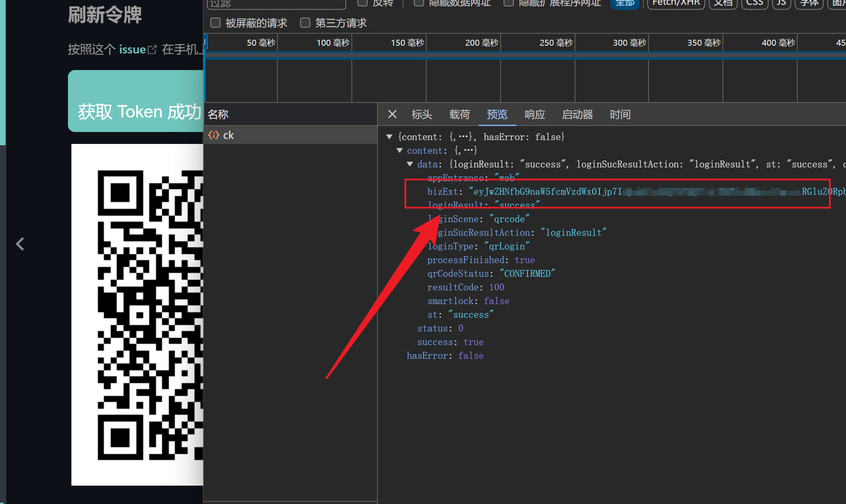846x504 pixels.
Task: Open the 载荷 payload tab
Action: point(460,114)
